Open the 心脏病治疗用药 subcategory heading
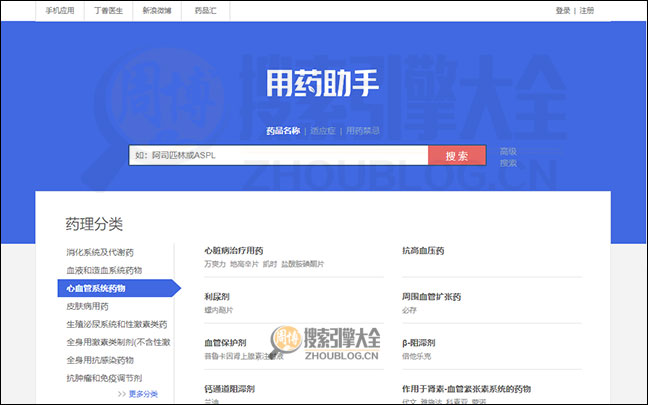Viewport: 648px width, 405px height. [233, 250]
